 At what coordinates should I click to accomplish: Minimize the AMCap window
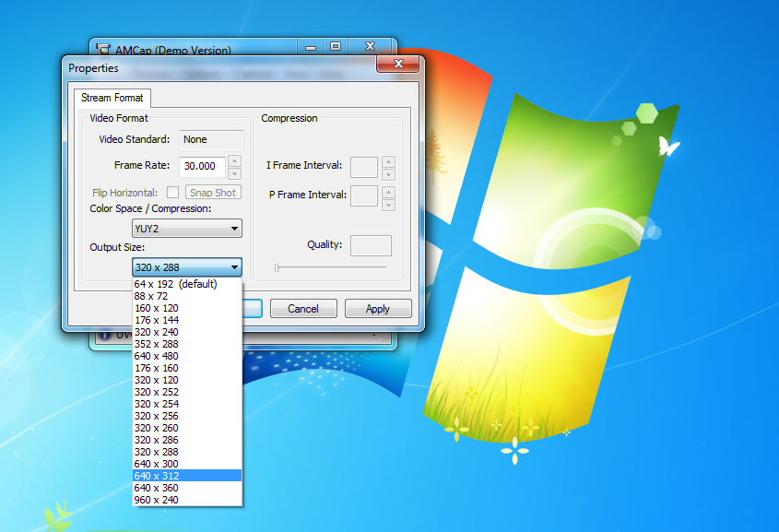point(311,47)
